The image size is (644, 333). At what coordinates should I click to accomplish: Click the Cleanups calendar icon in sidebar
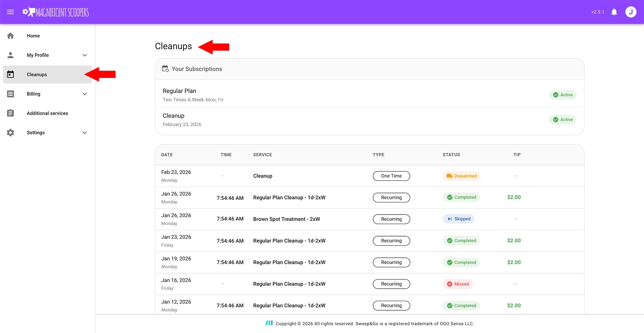(x=11, y=75)
